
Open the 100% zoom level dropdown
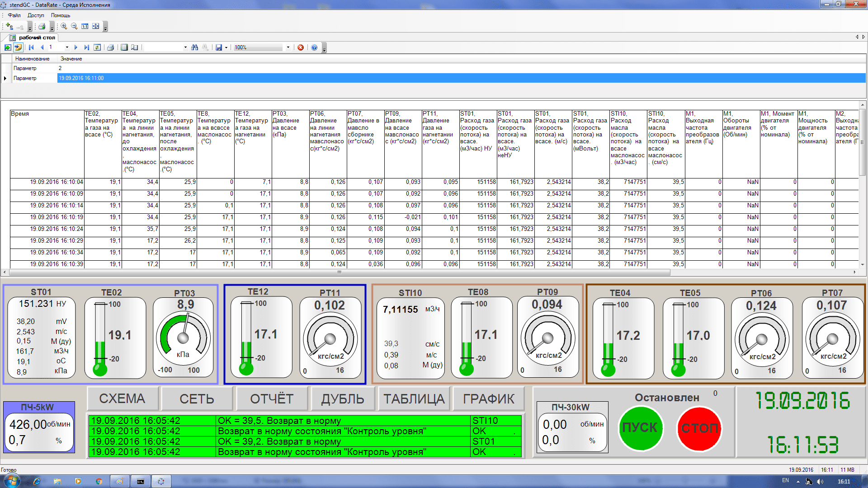(288, 47)
